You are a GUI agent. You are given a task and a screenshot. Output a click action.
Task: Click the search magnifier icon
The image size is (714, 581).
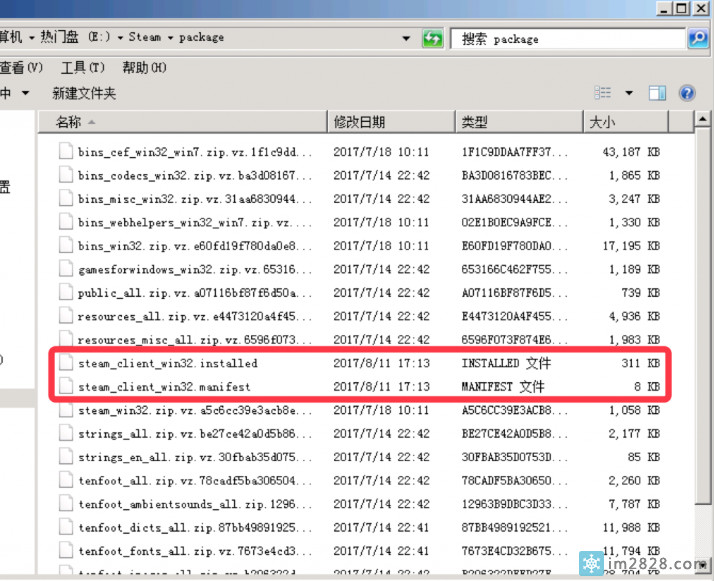[697, 38]
